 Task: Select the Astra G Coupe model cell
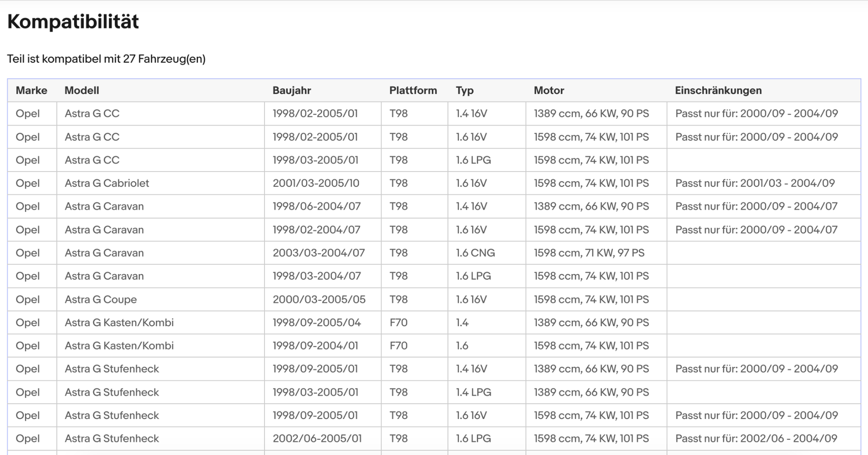[100, 299]
